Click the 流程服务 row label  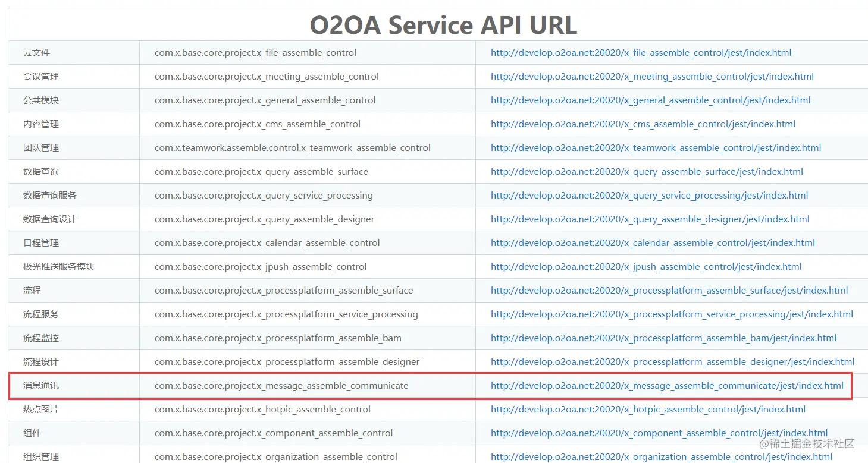41,314
